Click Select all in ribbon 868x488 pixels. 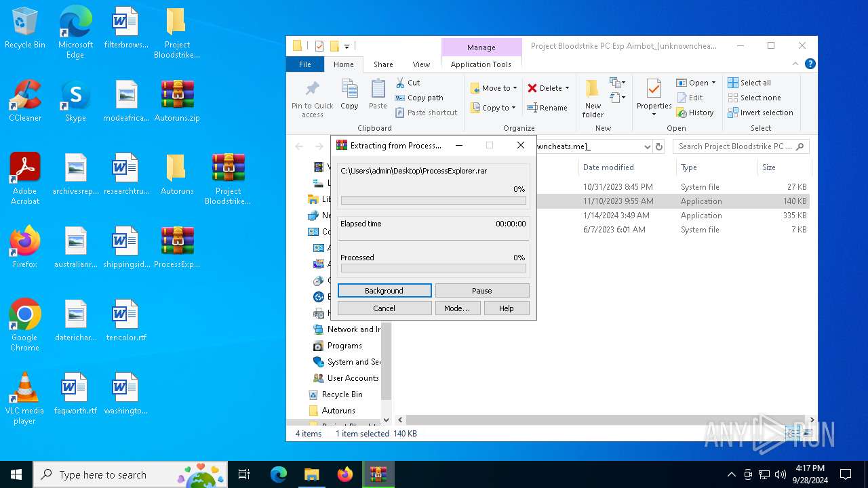click(x=749, y=83)
